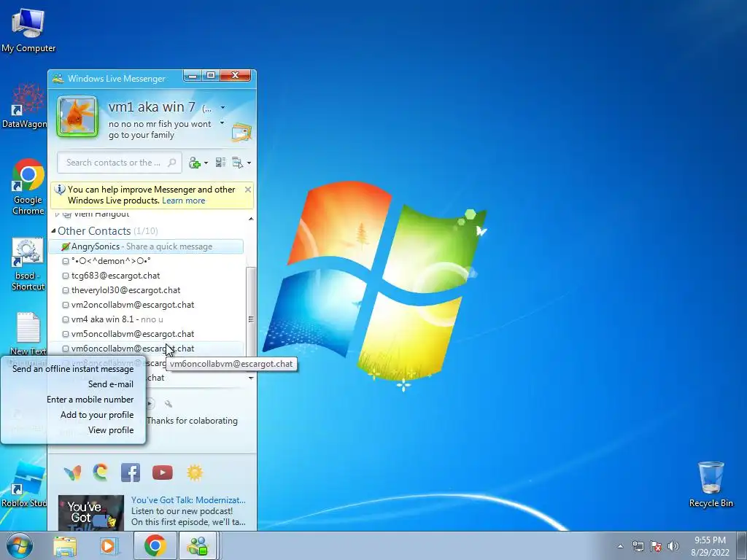Open the MSN butterfly icon
The image size is (747, 560).
[72, 472]
